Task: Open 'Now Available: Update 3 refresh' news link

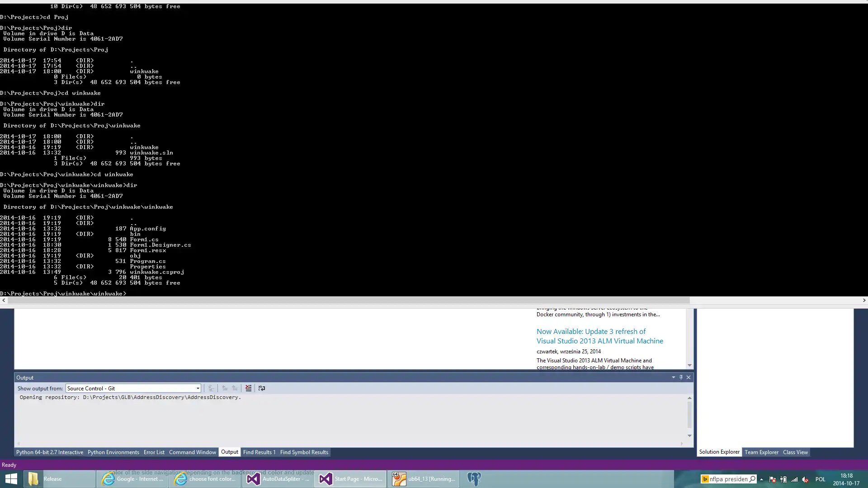Action: coord(600,336)
